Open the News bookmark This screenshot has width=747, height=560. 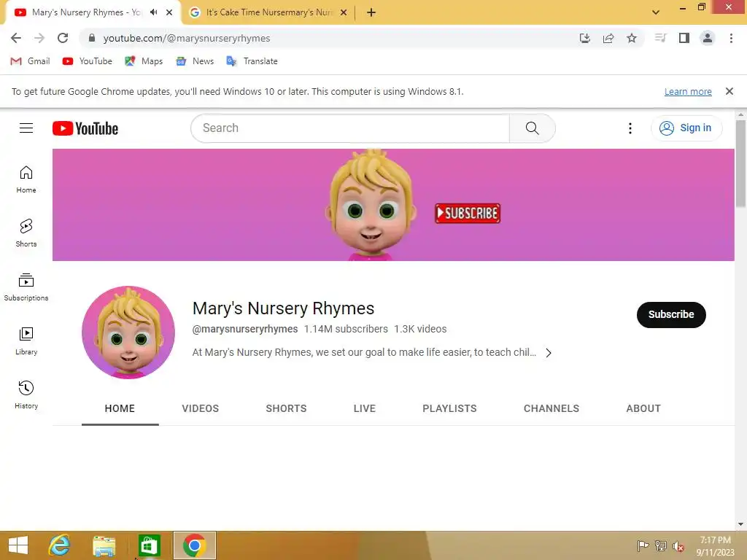[x=195, y=61]
